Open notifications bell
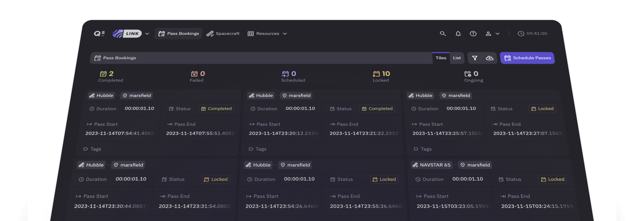 pos(458,34)
